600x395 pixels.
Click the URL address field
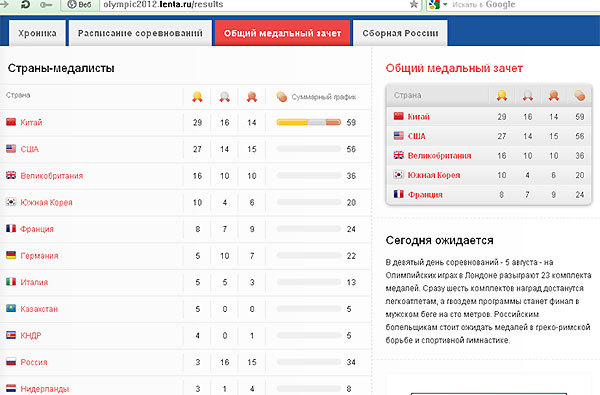254,5
